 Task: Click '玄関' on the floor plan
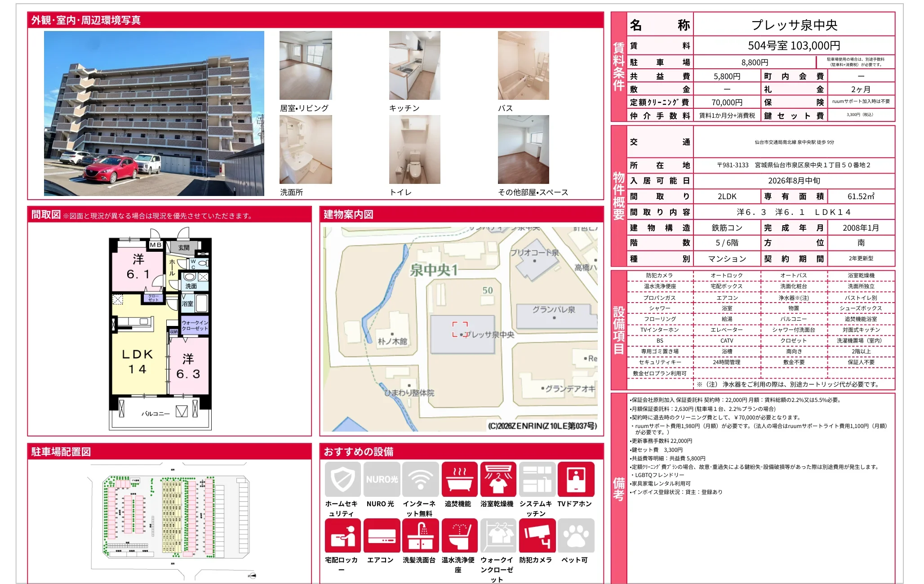[x=184, y=248]
